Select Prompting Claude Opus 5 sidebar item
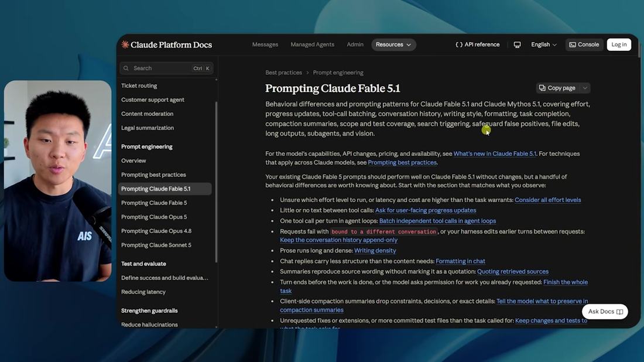The height and width of the screenshot is (362, 644). (153, 217)
